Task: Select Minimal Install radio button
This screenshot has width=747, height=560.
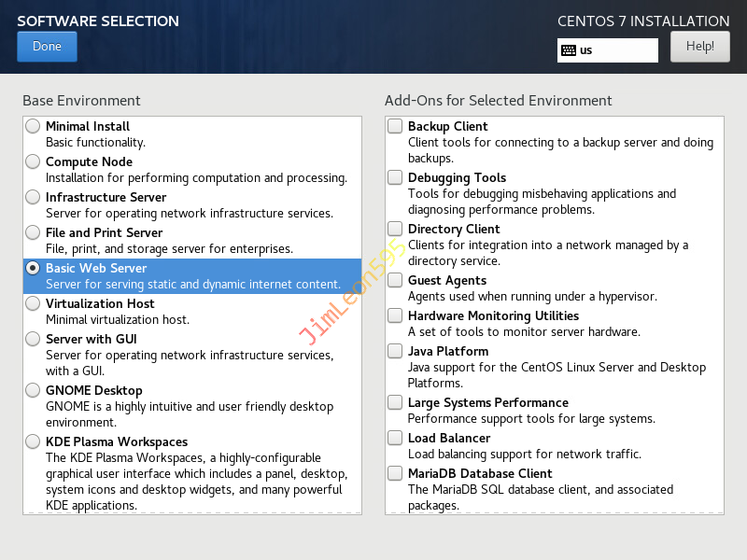Action: tap(33, 126)
